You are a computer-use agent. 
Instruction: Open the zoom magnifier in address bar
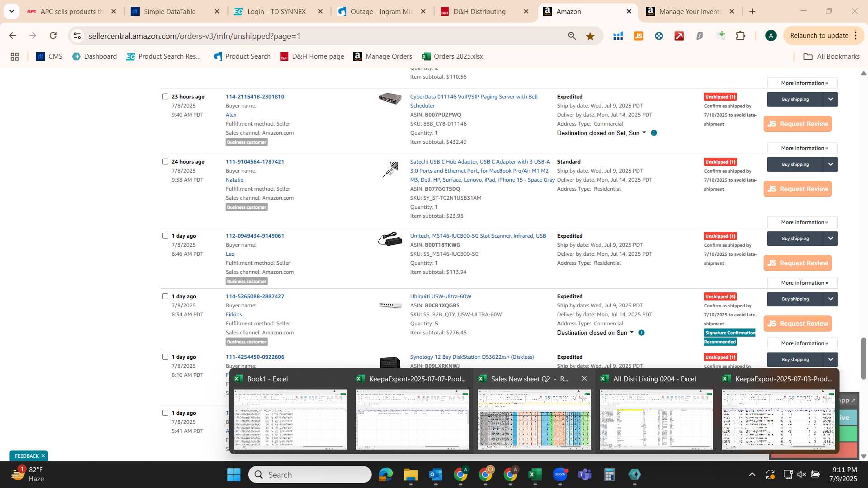(572, 36)
